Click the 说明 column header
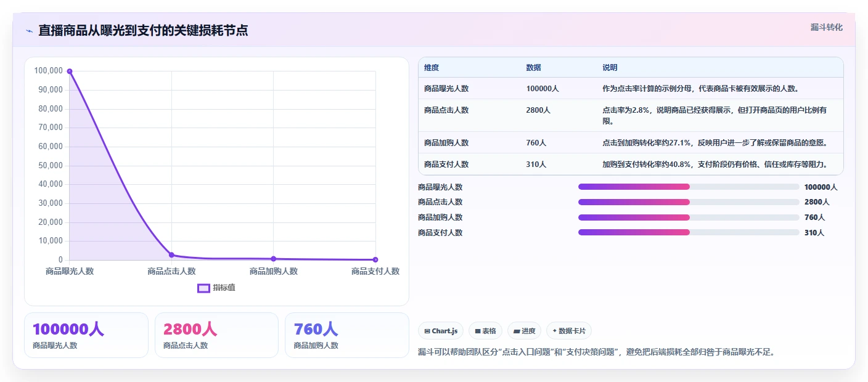 click(x=610, y=68)
